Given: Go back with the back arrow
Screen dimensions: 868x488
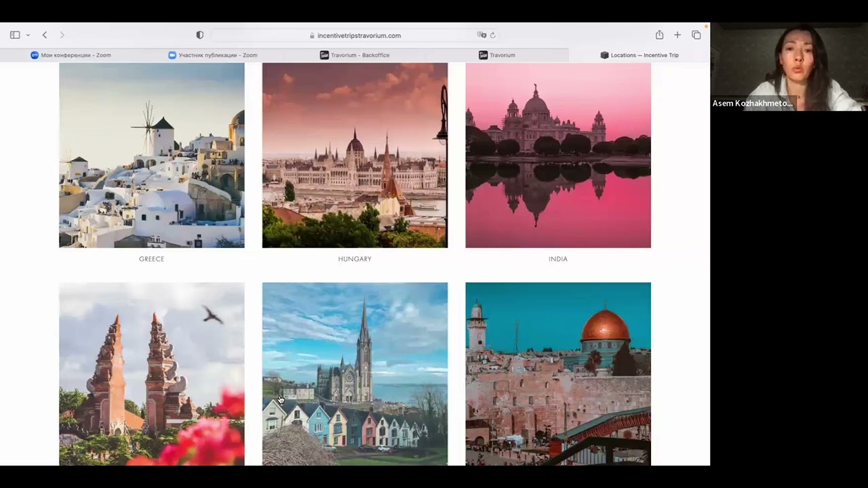Looking at the screenshot, I should [x=45, y=35].
